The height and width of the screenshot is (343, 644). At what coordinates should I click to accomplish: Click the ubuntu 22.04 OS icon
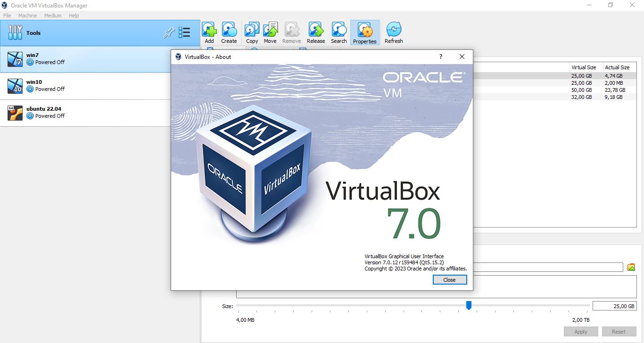click(x=15, y=113)
